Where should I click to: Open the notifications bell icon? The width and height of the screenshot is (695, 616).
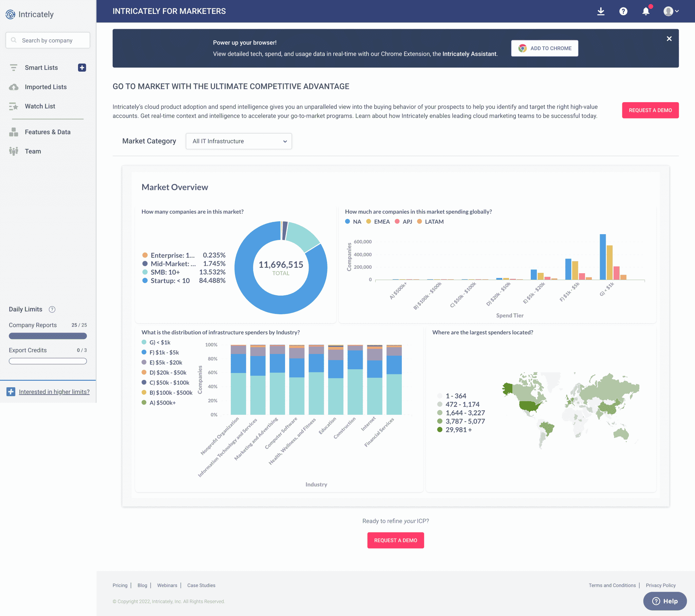646,11
